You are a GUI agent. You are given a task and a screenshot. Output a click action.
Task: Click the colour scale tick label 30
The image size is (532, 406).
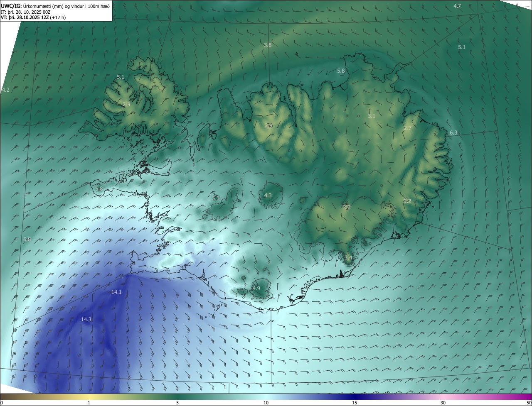(x=443, y=403)
